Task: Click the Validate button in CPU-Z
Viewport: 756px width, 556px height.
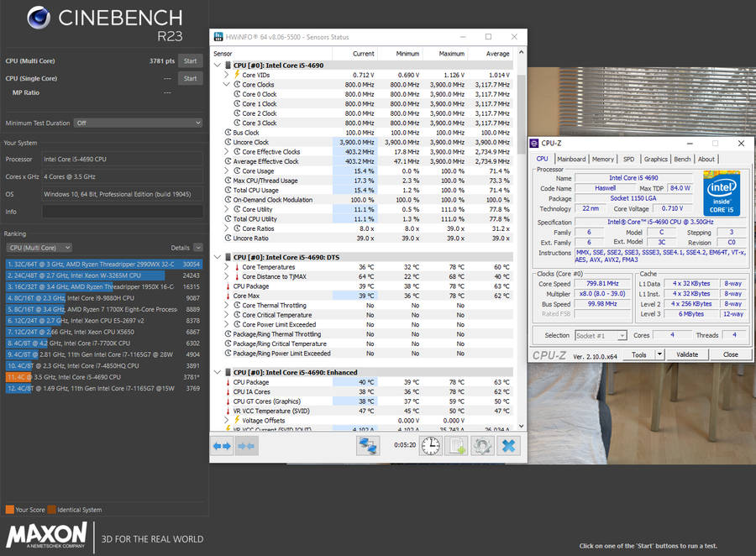Action: point(687,354)
